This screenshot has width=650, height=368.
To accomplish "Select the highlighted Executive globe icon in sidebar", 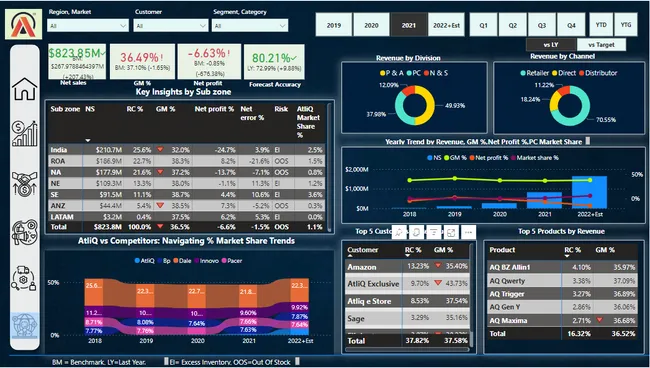I will click(24, 326).
